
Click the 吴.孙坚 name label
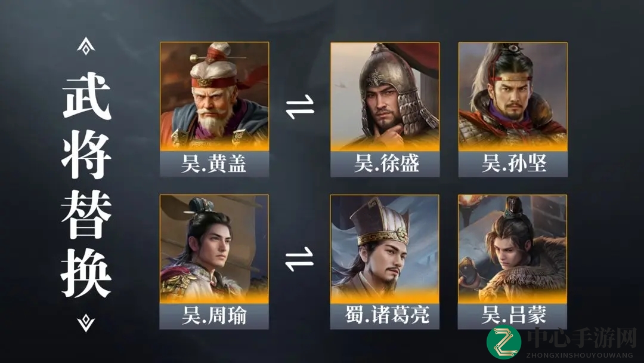coord(513,164)
